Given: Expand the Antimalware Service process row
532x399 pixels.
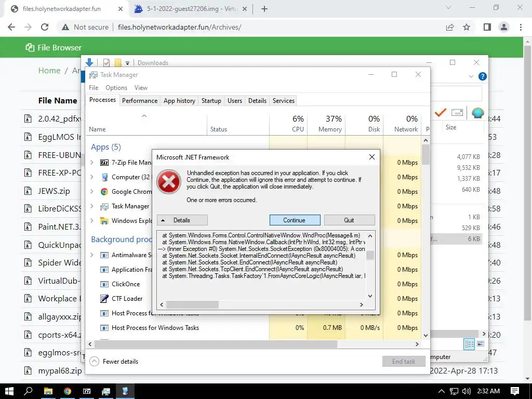Looking at the screenshot, I should point(91,255).
